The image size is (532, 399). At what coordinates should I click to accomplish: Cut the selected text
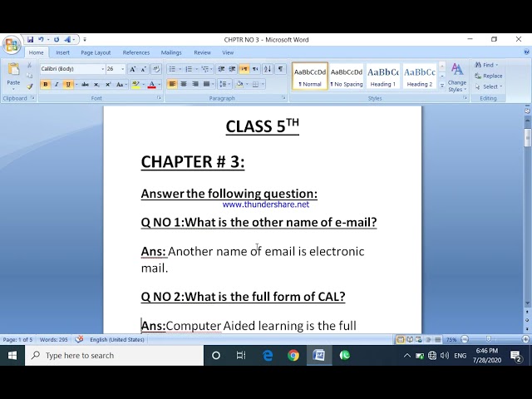coord(30,65)
